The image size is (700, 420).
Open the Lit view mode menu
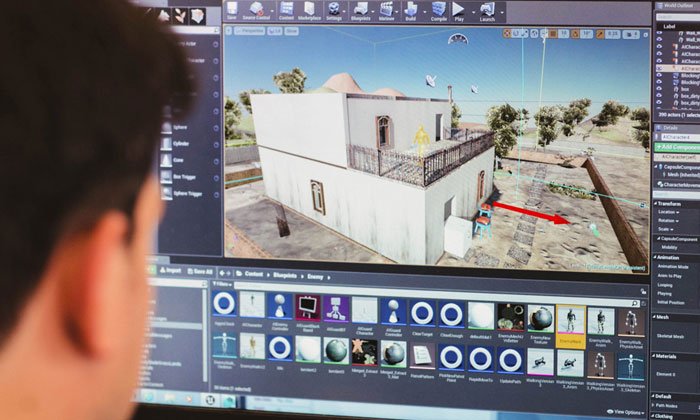[275, 31]
